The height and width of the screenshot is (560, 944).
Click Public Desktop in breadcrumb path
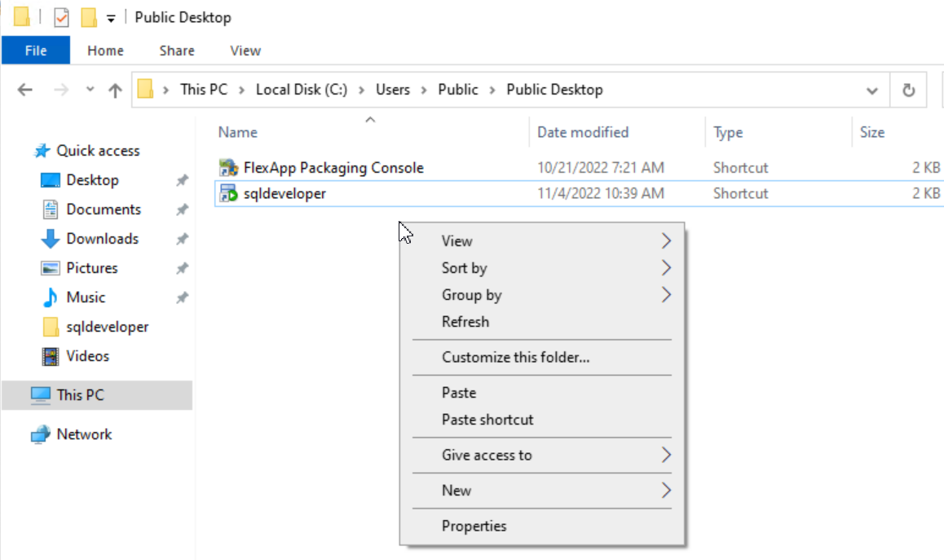point(554,89)
